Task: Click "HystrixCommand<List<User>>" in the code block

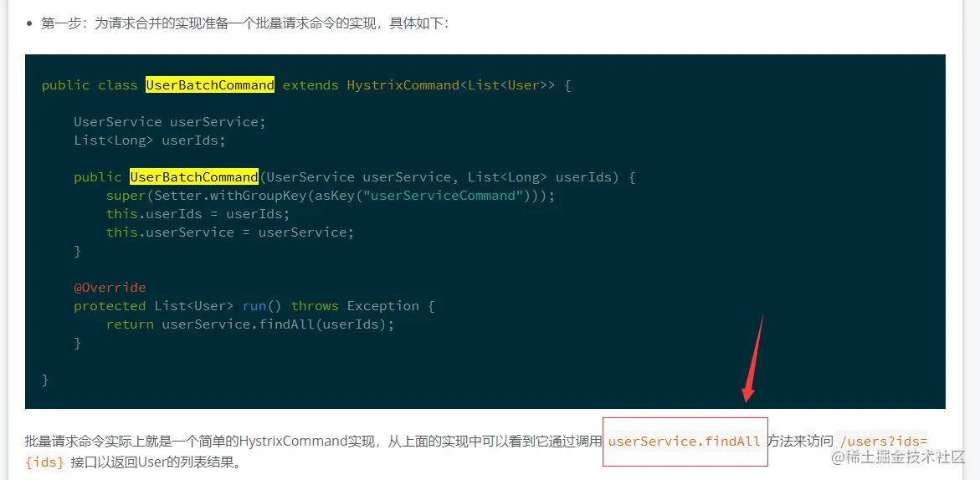Action: 450,85
